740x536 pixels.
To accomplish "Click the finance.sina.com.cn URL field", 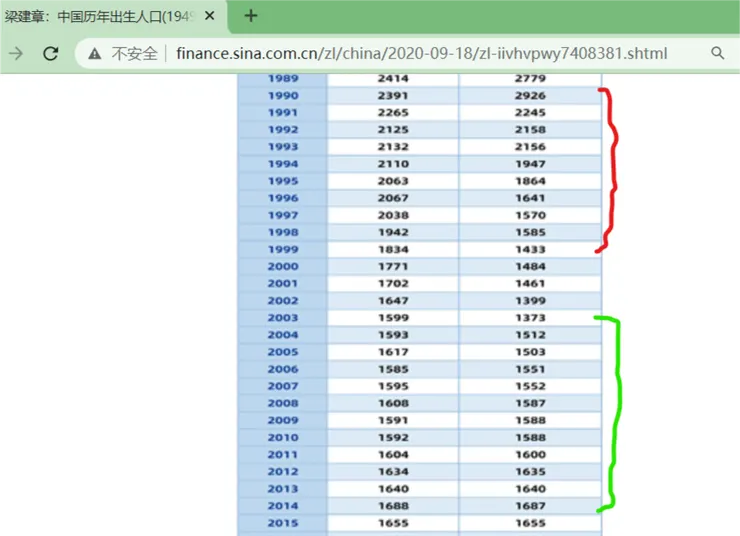I will (x=421, y=53).
